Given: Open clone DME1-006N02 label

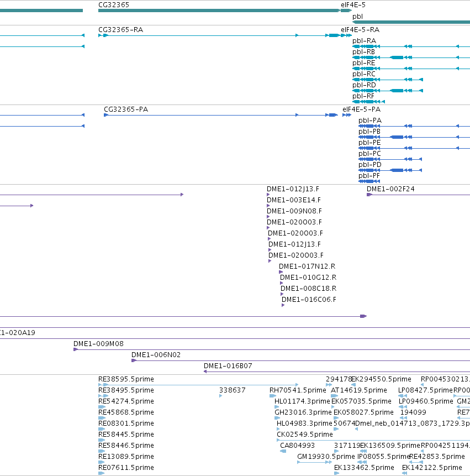Looking at the screenshot, I should [x=156, y=355].
